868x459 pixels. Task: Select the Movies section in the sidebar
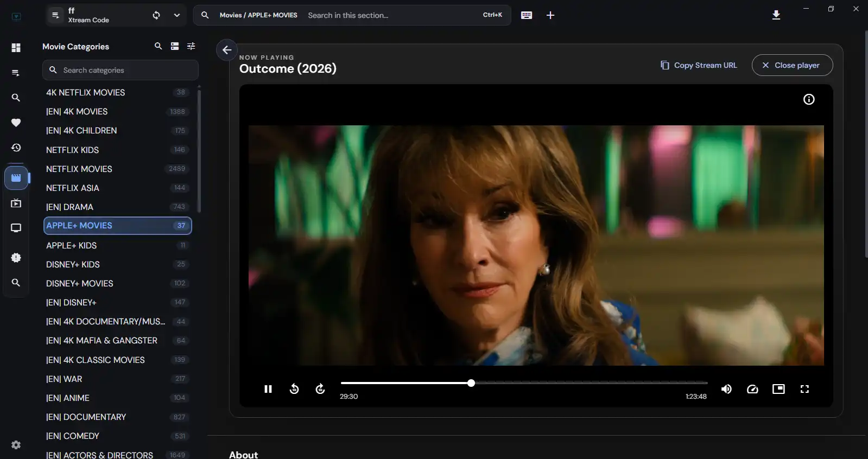tap(16, 178)
